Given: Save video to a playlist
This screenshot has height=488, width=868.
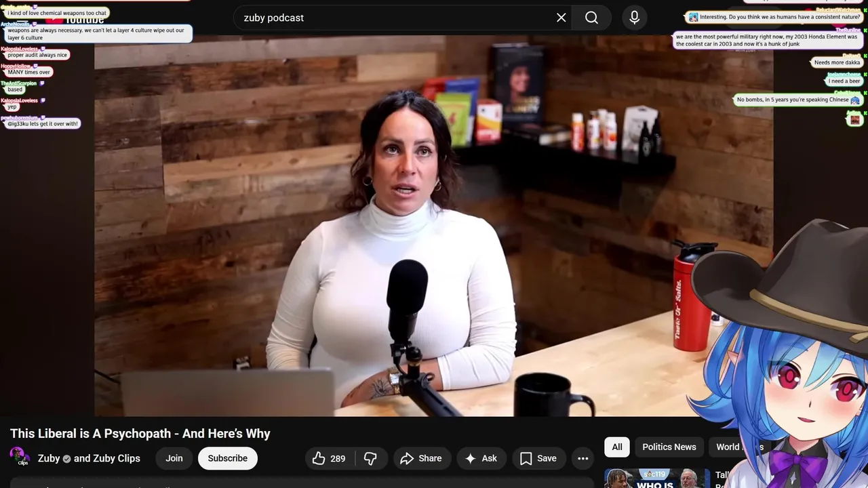Looking at the screenshot, I should point(539,459).
